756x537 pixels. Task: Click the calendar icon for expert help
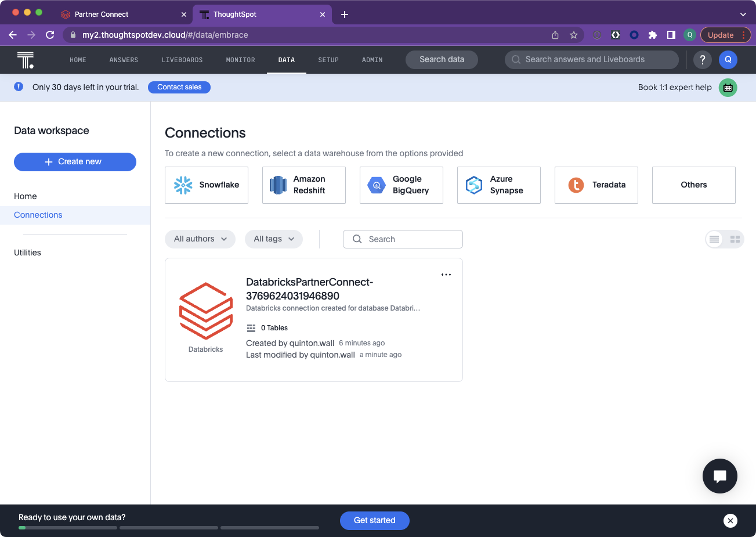[728, 88]
